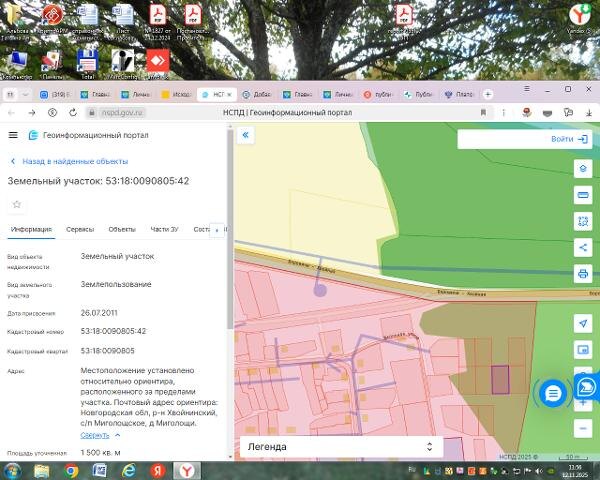Click the share map icon

pos(583,248)
